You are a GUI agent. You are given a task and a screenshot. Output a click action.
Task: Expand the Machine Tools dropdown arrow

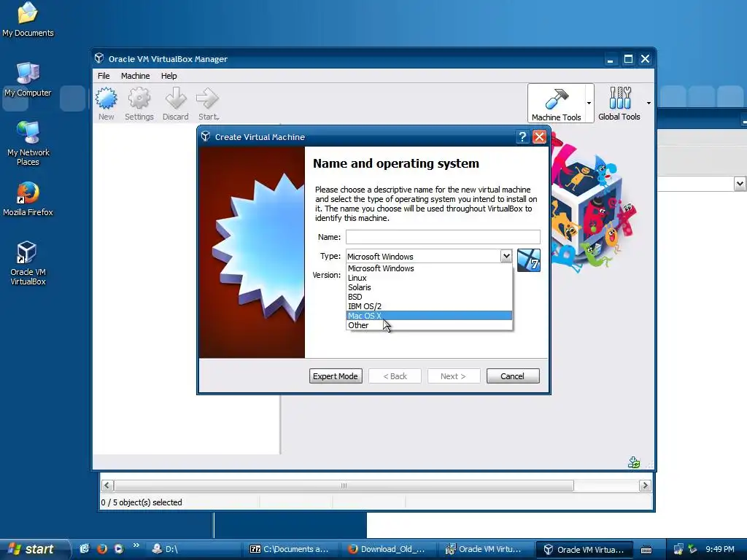coord(589,104)
